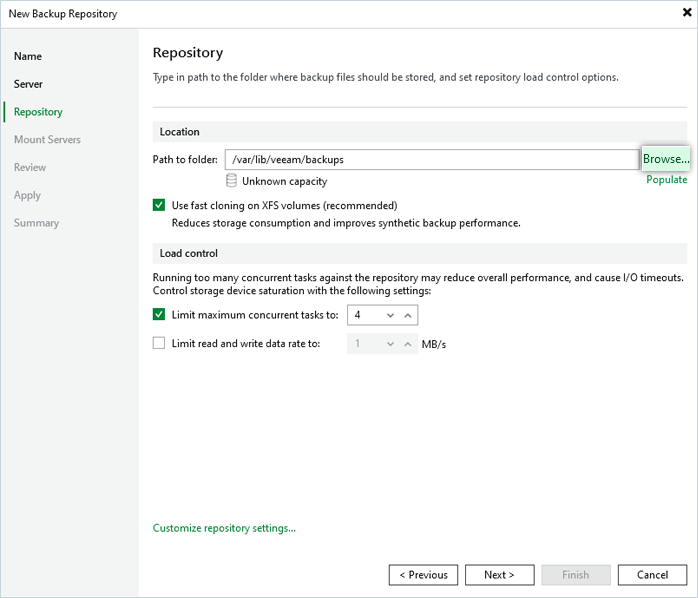Enable Limit read and write data rate
This screenshot has width=698, height=598.
tap(159, 344)
